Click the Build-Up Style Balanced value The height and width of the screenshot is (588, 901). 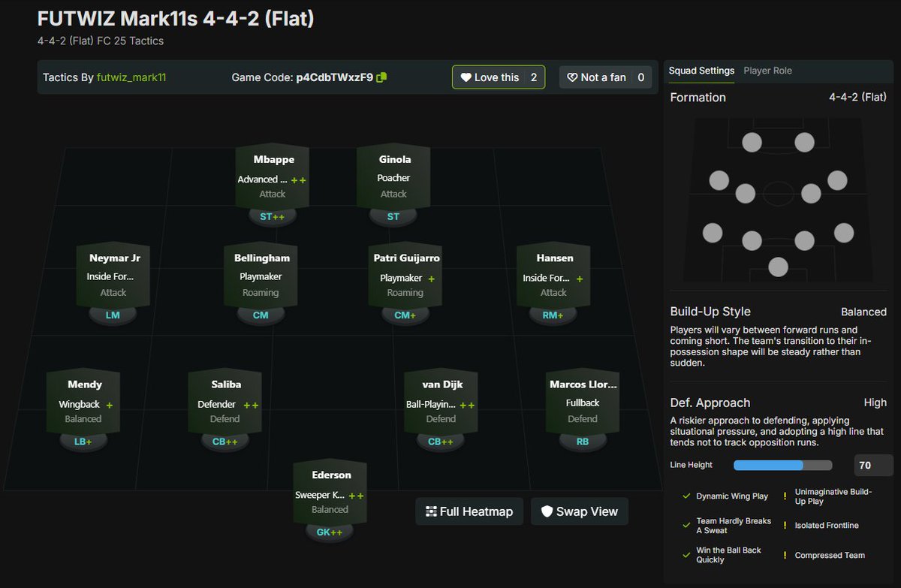coord(863,312)
